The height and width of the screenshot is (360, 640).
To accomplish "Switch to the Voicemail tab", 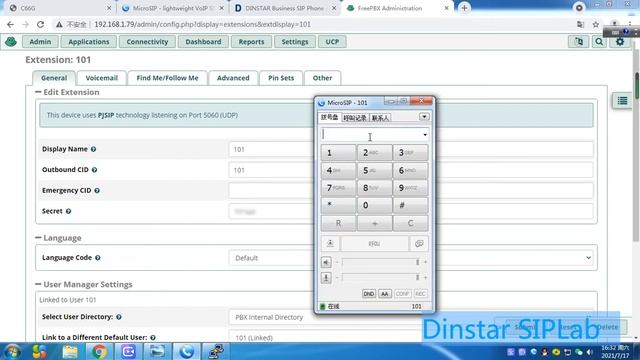I will (101, 78).
